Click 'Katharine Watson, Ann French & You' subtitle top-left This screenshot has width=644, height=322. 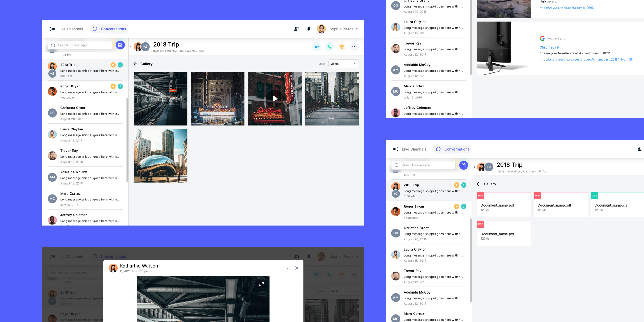[x=178, y=51]
